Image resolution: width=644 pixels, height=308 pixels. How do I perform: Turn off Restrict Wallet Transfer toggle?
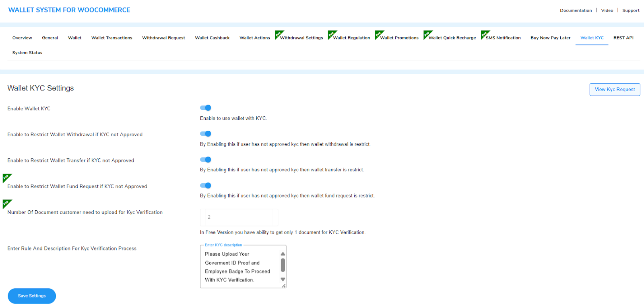pyautogui.click(x=206, y=160)
